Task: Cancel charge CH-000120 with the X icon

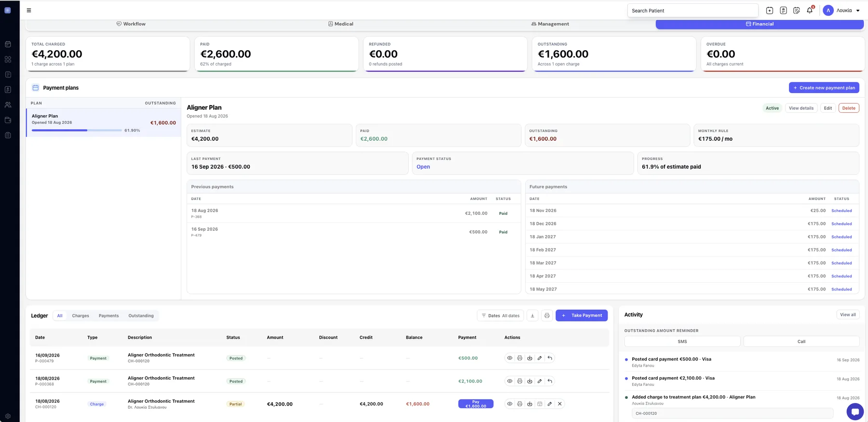Action: tap(560, 404)
